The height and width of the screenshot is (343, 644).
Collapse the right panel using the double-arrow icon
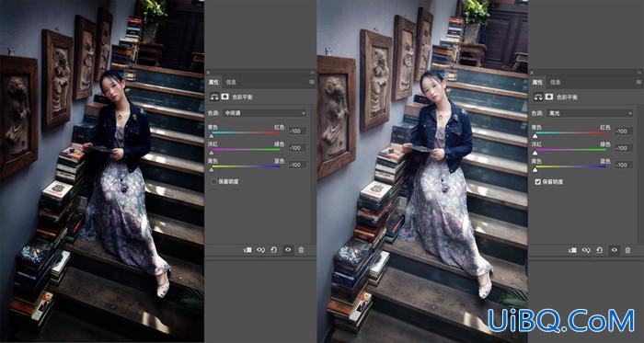[x=638, y=73]
